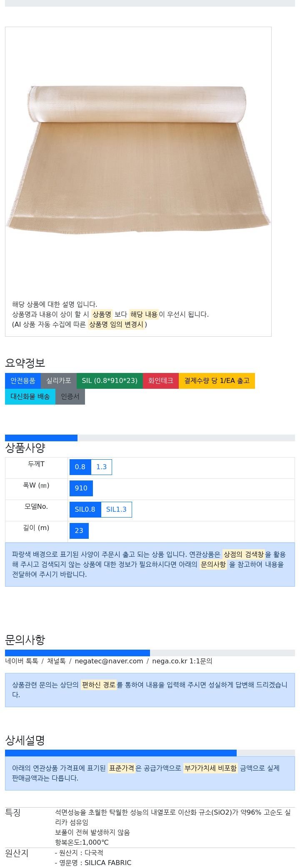Click the blue progress bar under 상세설명

click(x=121, y=753)
